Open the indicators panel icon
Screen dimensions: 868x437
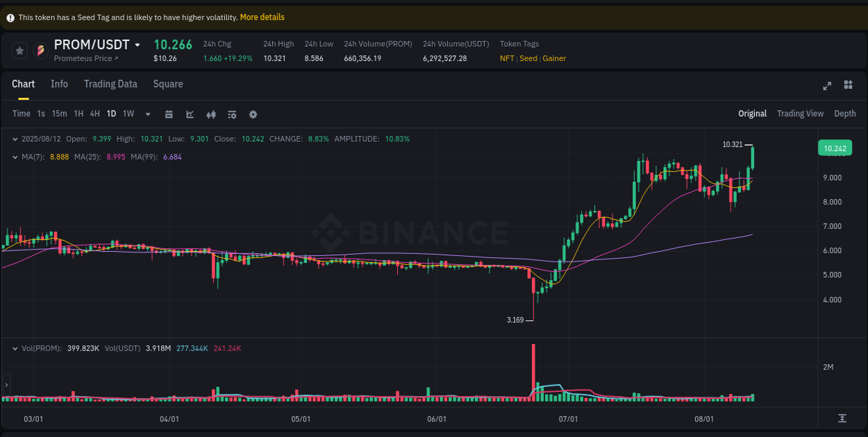click(231, 114)
